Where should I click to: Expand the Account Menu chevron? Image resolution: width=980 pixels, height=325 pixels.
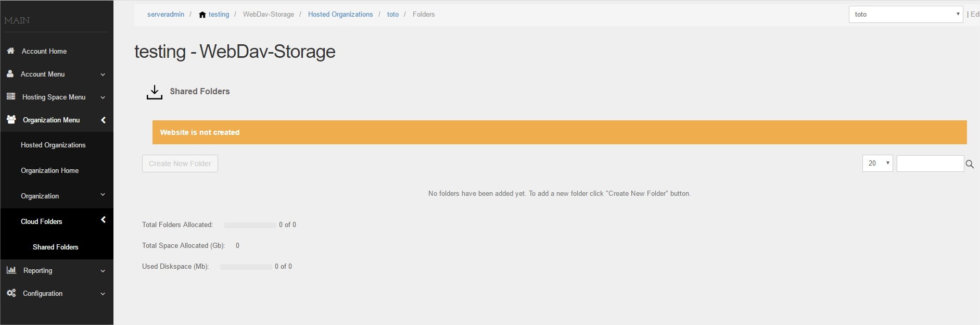pos(103,74)
